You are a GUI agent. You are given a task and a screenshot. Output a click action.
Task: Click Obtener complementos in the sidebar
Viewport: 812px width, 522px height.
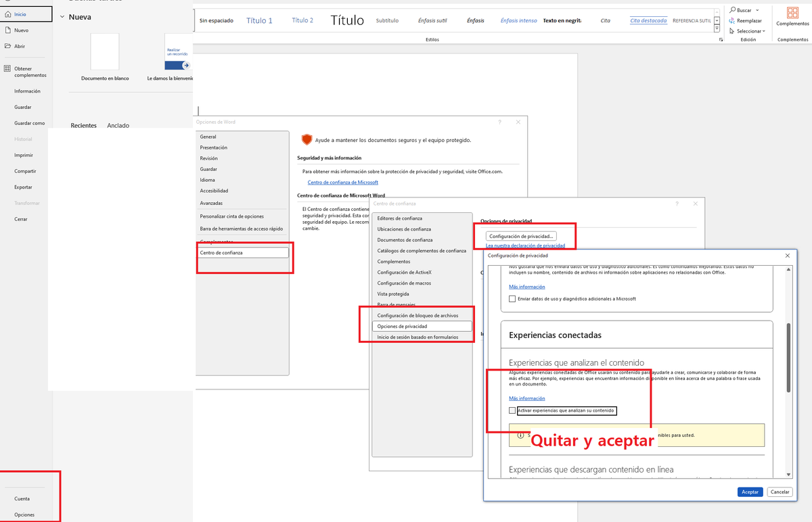(26, 72)
